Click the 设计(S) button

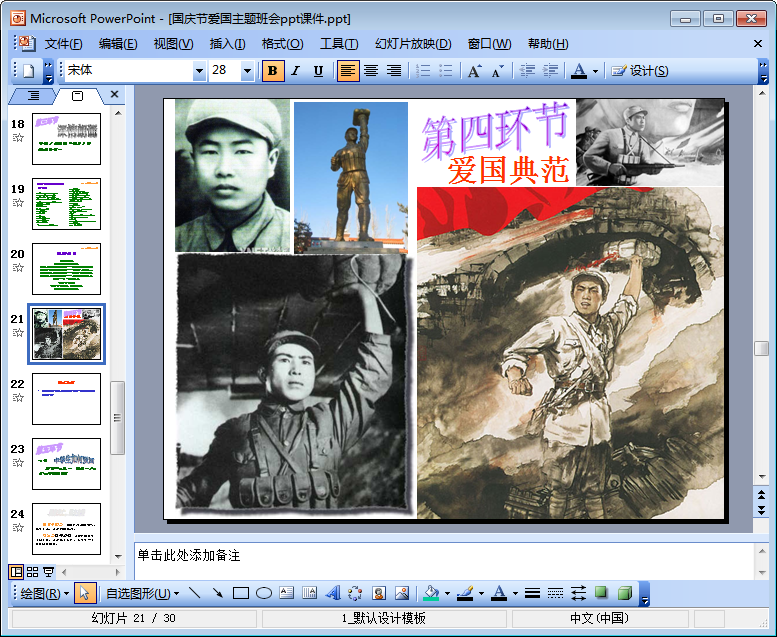[x=640, y=71]
